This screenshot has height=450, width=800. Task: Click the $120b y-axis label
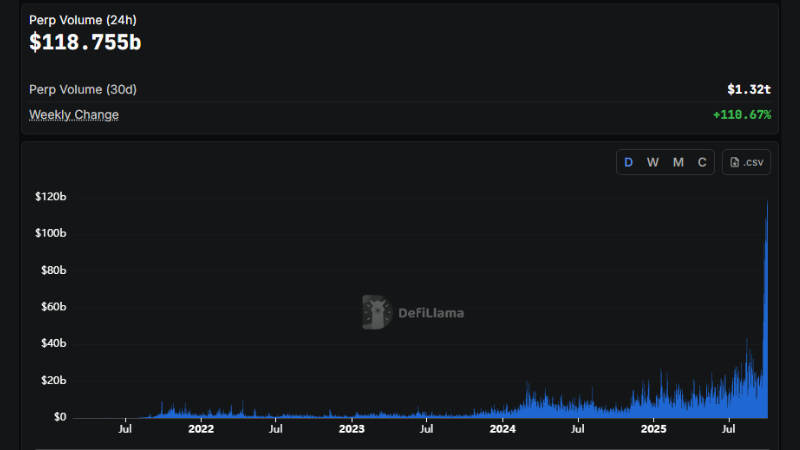(50, 197)
